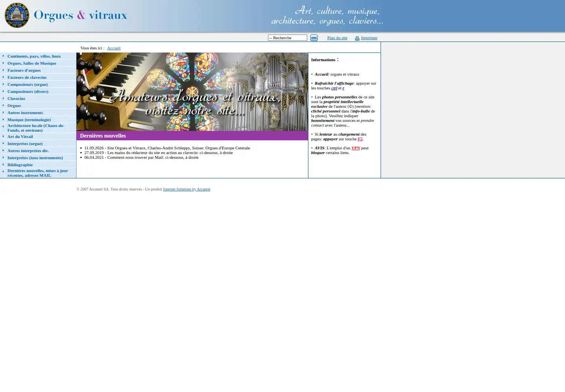The width and height of the screenshot is (565, 392).
Task: Click the Imprimer link
Action: coord(369,38)
